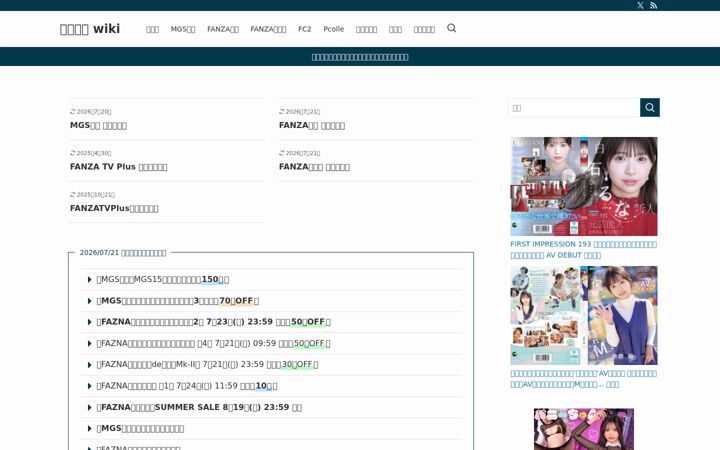Open the first 'FANZA' menu item after MGS
The height and width of the screenshot is (450, 720).
point(223,29)
